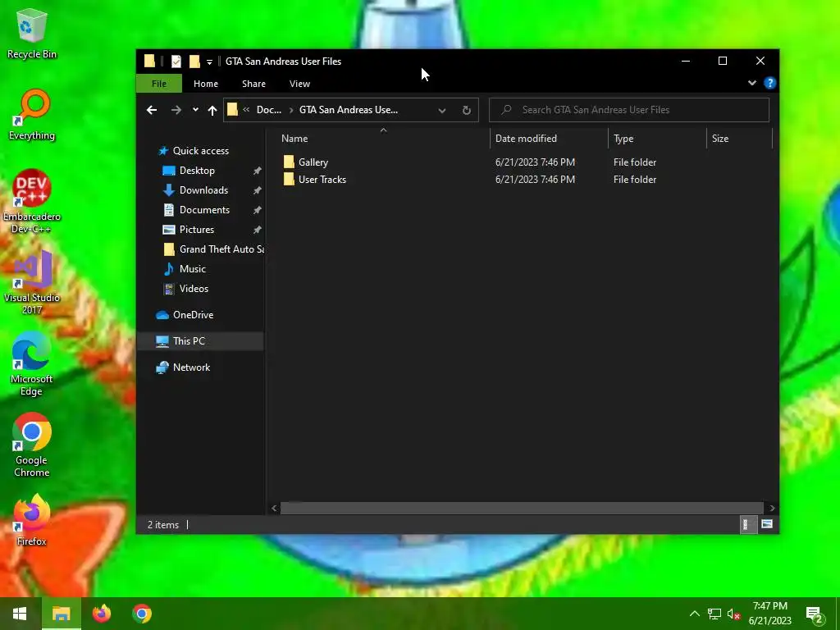This screenshot has height=630, width=840.
Task: Open the taskbar clock and date
Action: tap(769, 614)
